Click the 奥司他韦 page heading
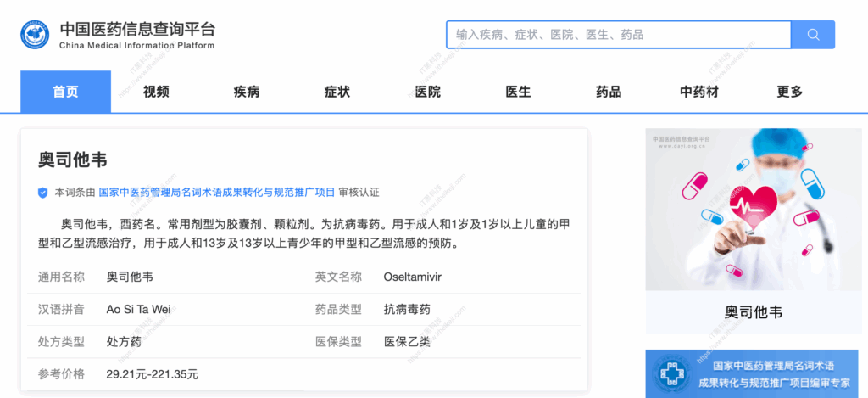This screenshot has width=868, height=398. click(72, 160)
